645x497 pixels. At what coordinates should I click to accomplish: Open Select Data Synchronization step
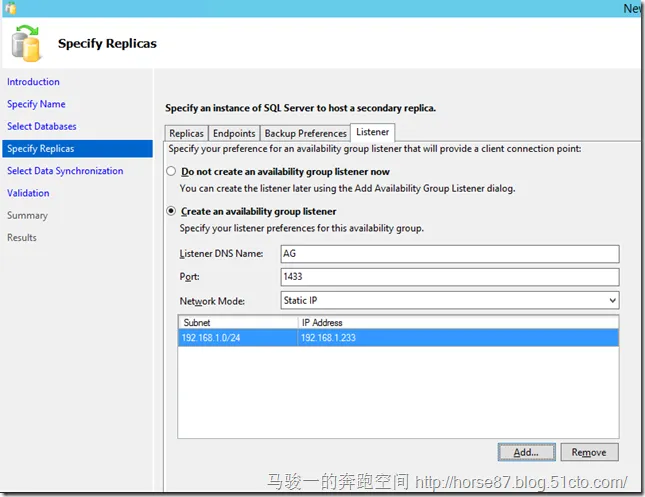65,171
